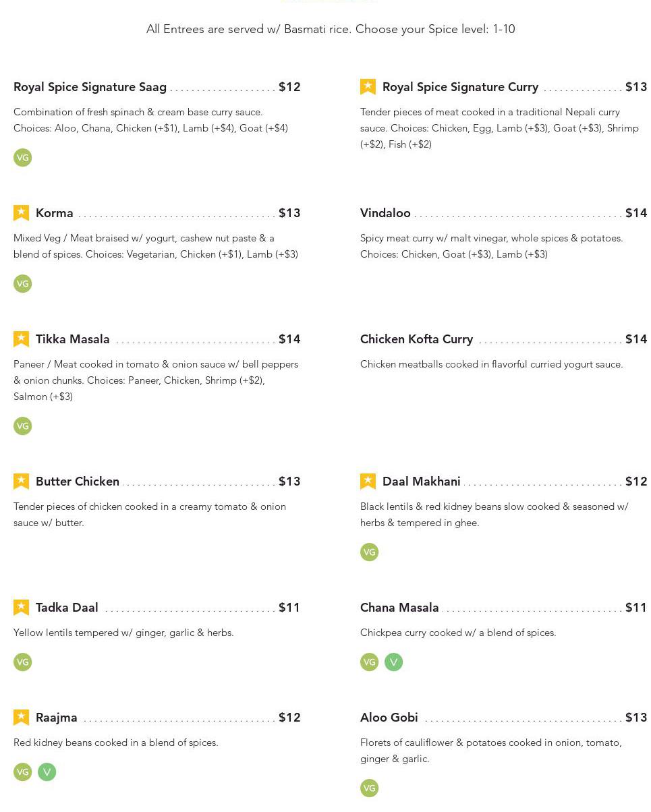Select the Vindaloo dish title
The width and height of the screenshot is (651, 812).
coord(385,213)
